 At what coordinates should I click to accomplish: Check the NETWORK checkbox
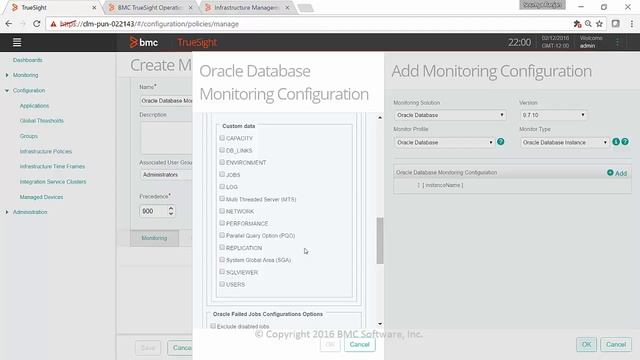click(222, 211)
